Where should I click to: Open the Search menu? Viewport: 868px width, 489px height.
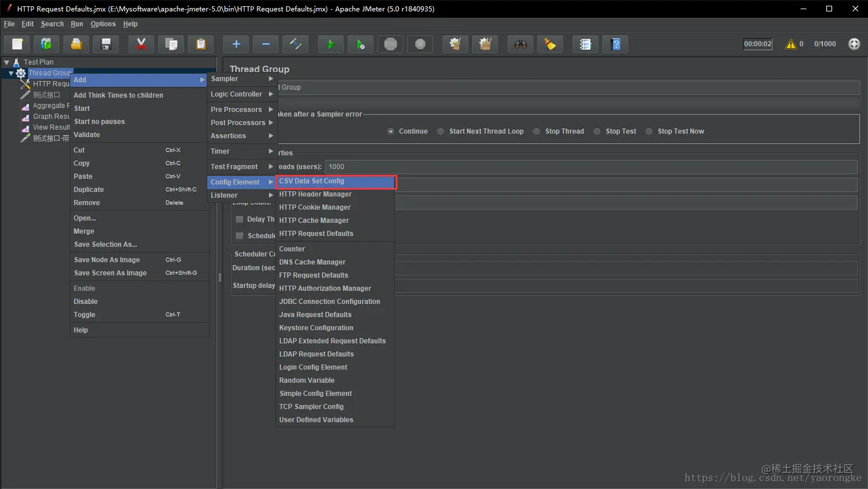click(x=52, y=24)
